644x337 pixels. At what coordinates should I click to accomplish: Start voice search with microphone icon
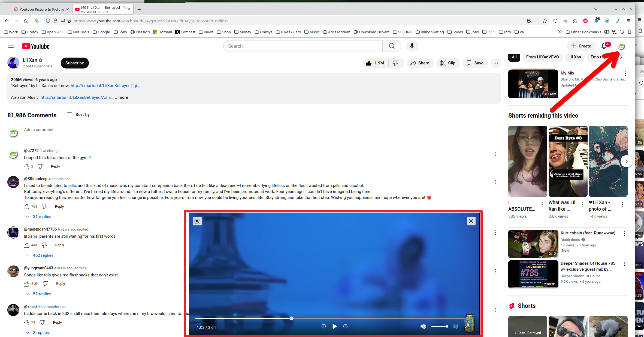click(x=412, y=46)
